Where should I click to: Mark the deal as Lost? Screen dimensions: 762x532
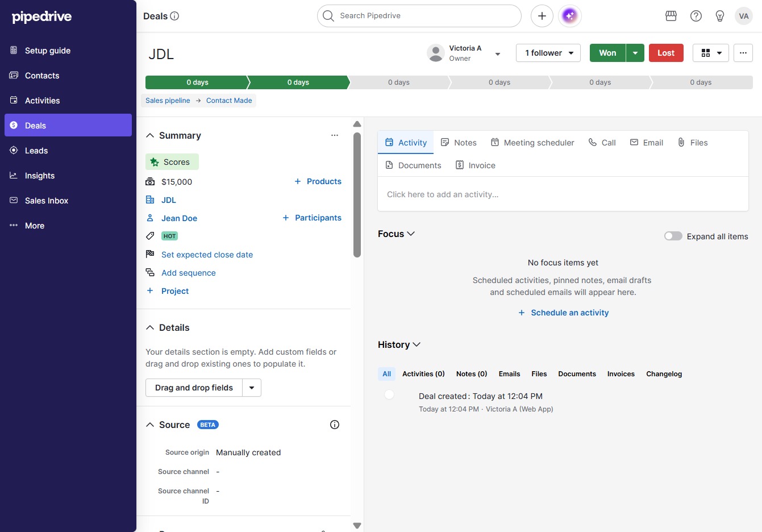tap(666, 53)
